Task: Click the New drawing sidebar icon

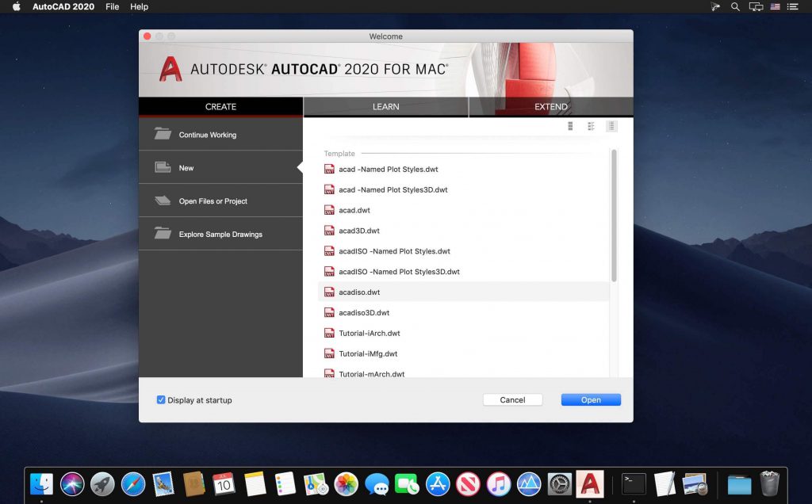Action: pos(163,167)
